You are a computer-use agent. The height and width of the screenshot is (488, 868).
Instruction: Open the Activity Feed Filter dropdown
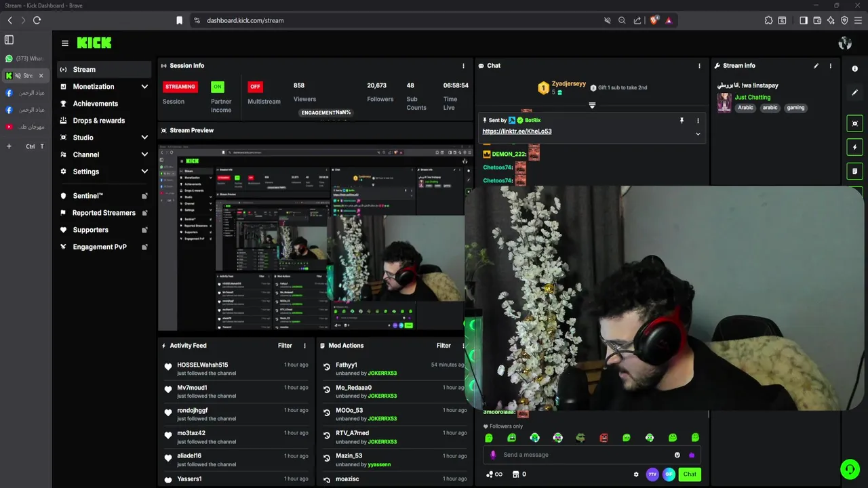point(285,346)
